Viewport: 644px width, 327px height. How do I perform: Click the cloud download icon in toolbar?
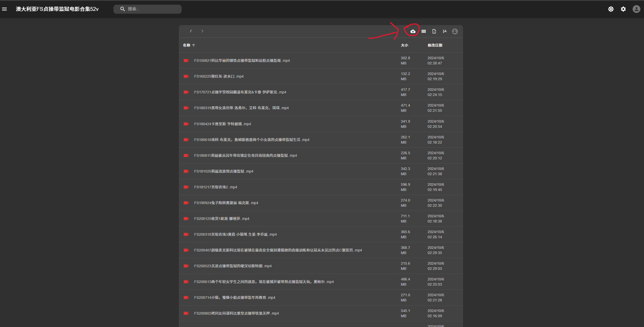pyautogui.click(x=413, y=31)
